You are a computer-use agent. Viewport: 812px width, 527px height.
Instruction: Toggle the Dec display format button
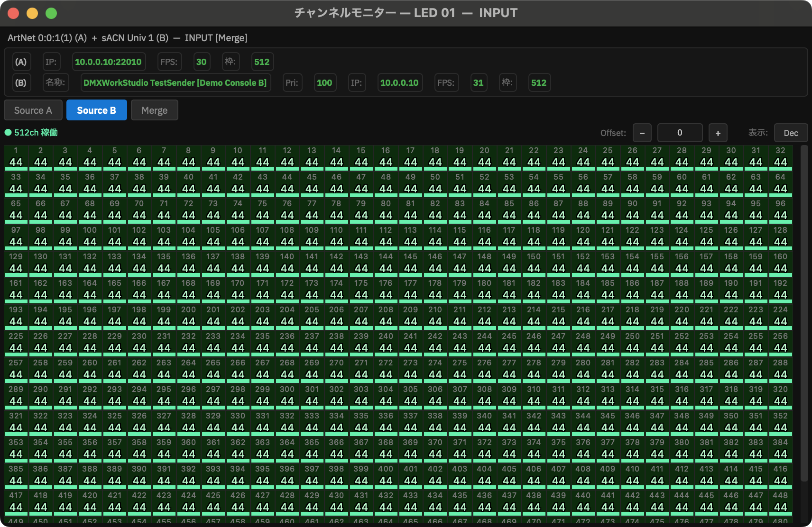click(x=791, y=133)
